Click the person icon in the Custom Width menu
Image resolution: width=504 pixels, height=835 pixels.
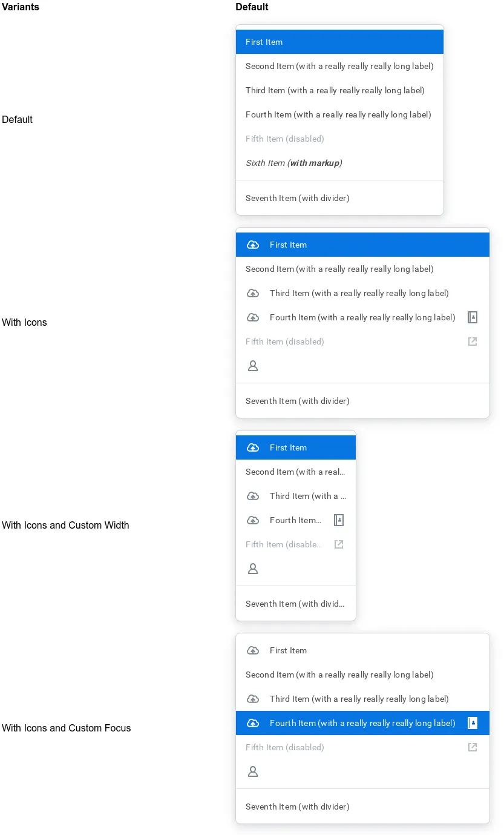(x=253, y=569)
